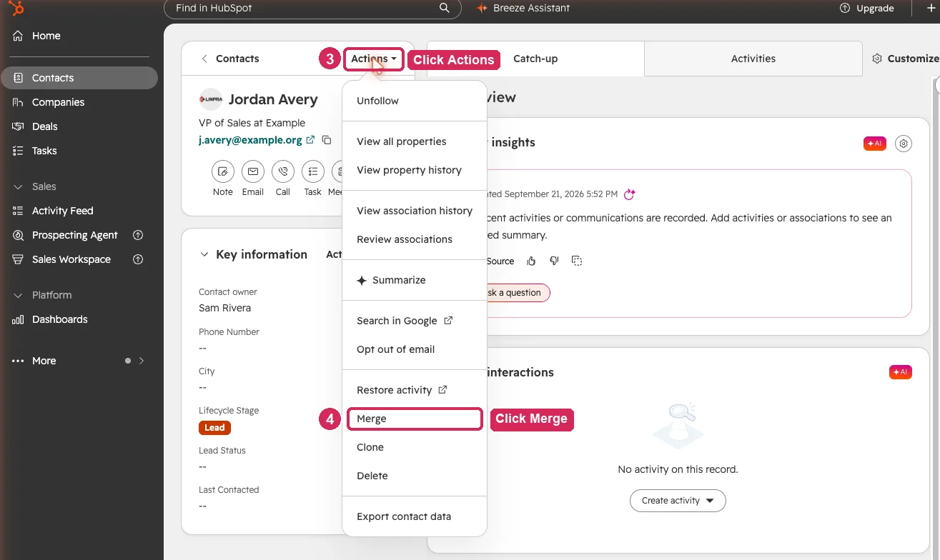Select Review associations
Image resolution: width=940 pixels, height=560 pixels.
point(415,239)
